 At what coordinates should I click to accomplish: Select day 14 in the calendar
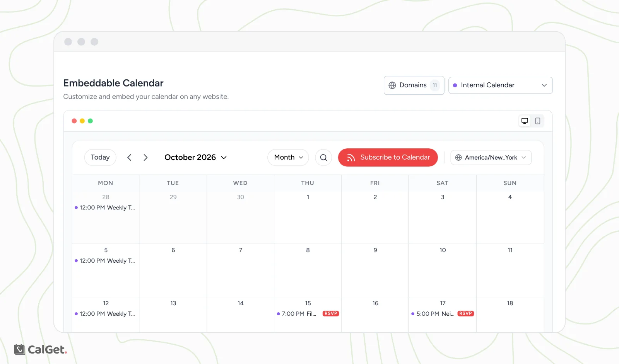241,303
